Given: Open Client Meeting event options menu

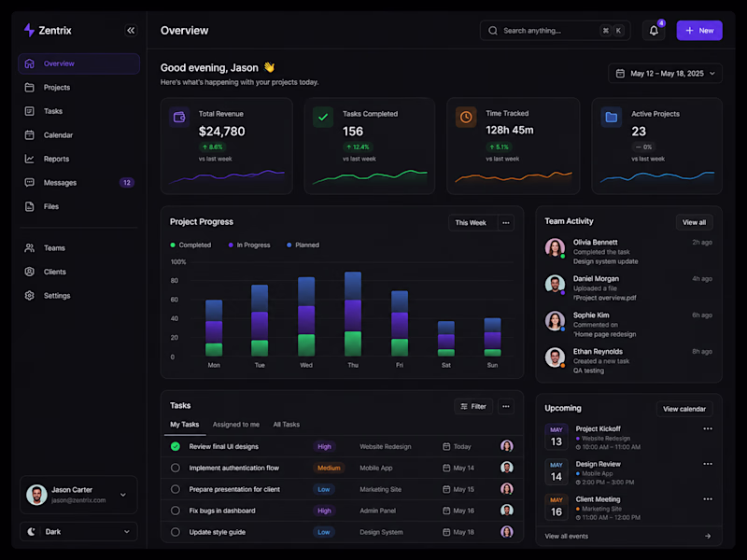Looking at the screenshot, I should pyautogui.click(x=708, y=499).
